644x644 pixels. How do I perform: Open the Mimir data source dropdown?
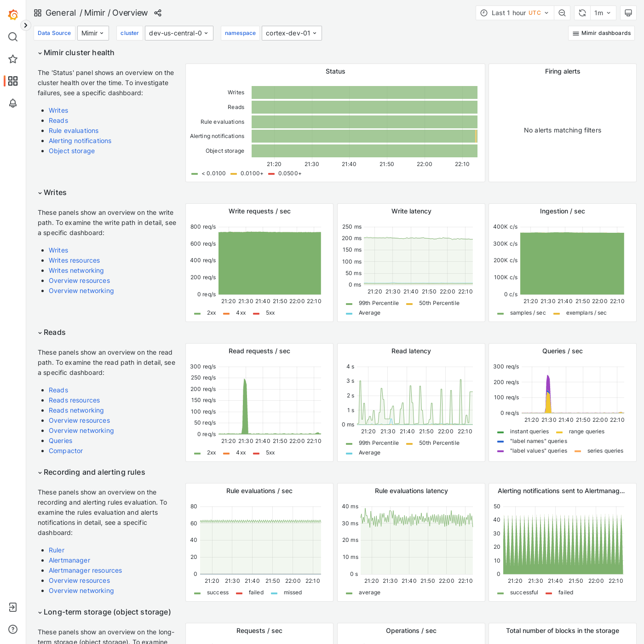coord(93,33)
